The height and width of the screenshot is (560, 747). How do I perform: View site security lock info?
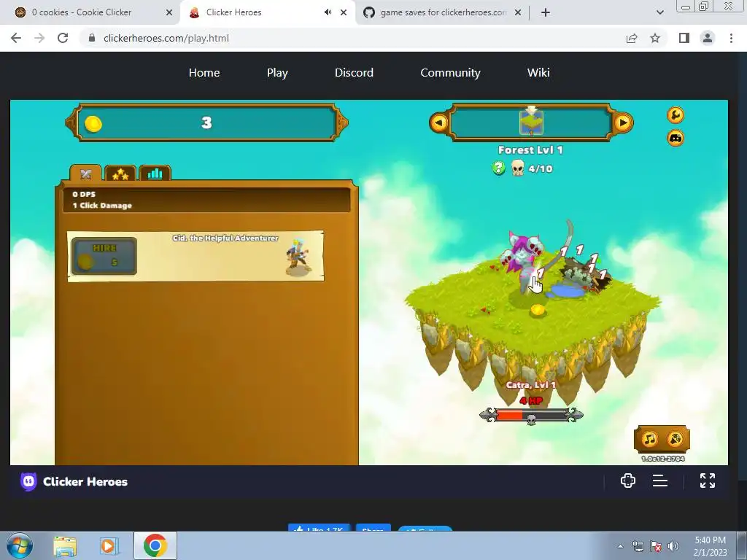pyautogui.click(x=92, y=38)
